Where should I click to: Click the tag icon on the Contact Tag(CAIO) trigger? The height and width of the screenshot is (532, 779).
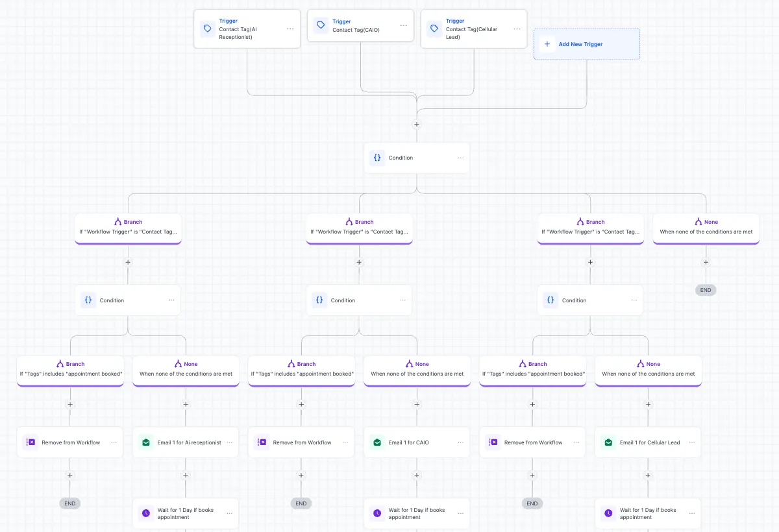tap(321, 25)
